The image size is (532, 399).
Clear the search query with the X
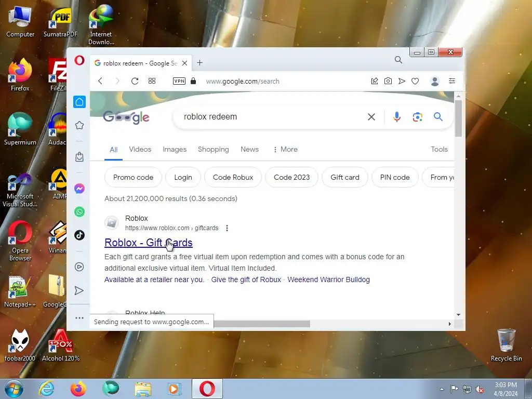point(371,117)
